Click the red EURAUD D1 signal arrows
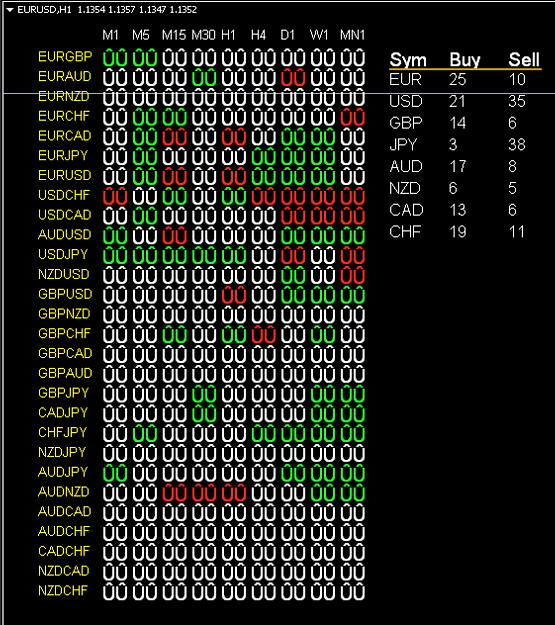The image size is (555, 625). pos(293,77)
